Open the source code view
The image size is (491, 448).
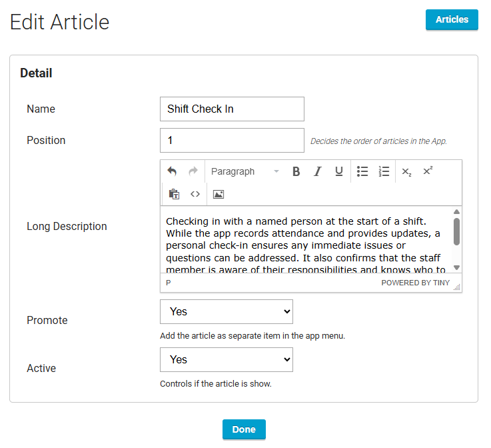(x=195, y=194)
